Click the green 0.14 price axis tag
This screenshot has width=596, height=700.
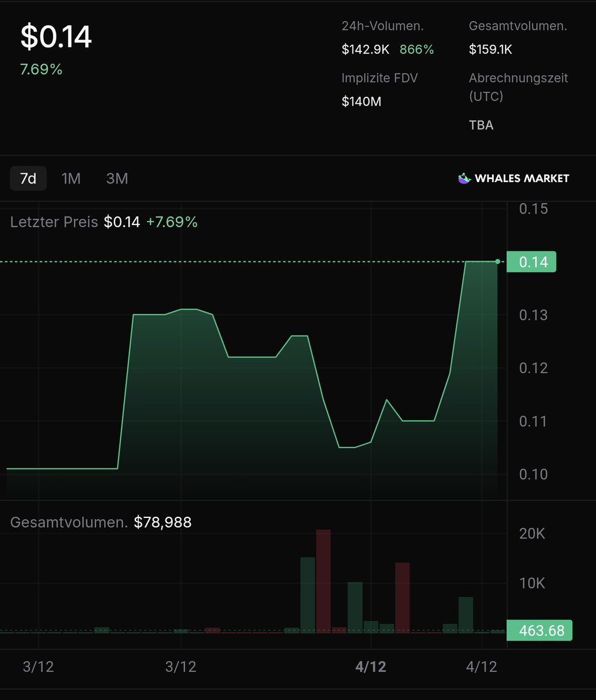pyautogui.click(x=531, y=262)
